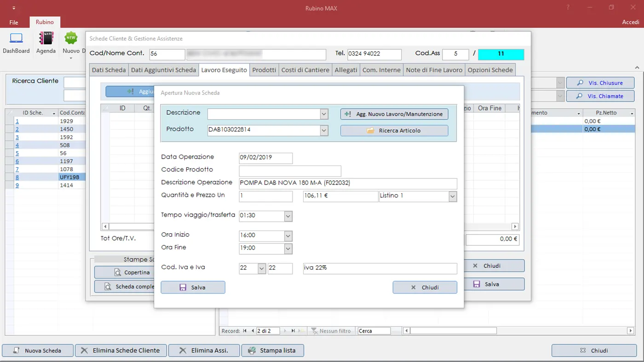The width and height of the screenshot is (644, 362).
Task: Switch to Opzioni Schede tab
Action: point(490,70)
